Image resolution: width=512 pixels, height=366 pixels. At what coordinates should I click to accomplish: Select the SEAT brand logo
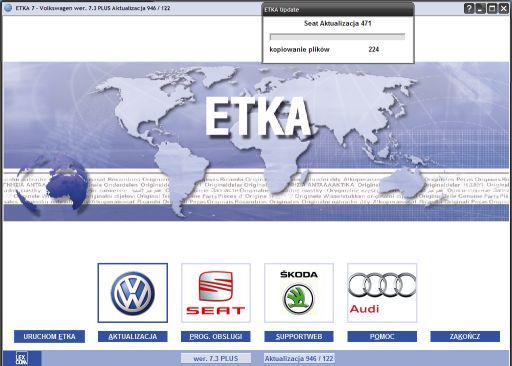[x=216, y=293]
